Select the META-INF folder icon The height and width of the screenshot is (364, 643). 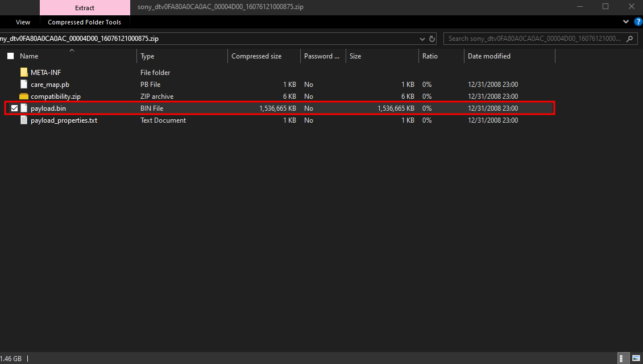pyautogui.click(x=24, y=73)
